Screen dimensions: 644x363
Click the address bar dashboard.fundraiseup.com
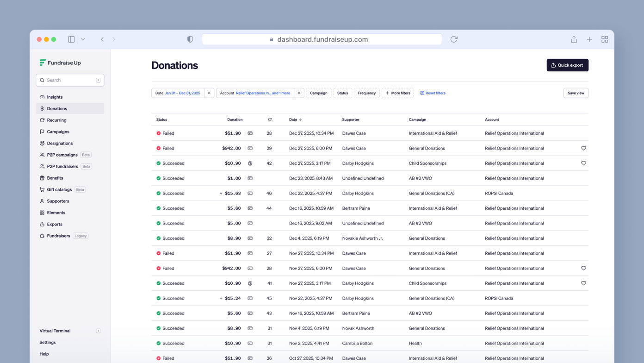click(322, 39)
